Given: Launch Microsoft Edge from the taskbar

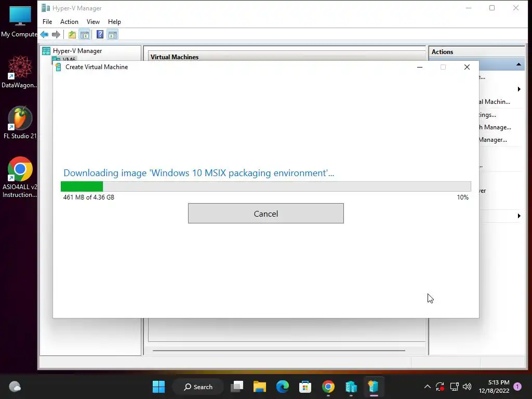Looking at the screenshot, I should point(282,387).
